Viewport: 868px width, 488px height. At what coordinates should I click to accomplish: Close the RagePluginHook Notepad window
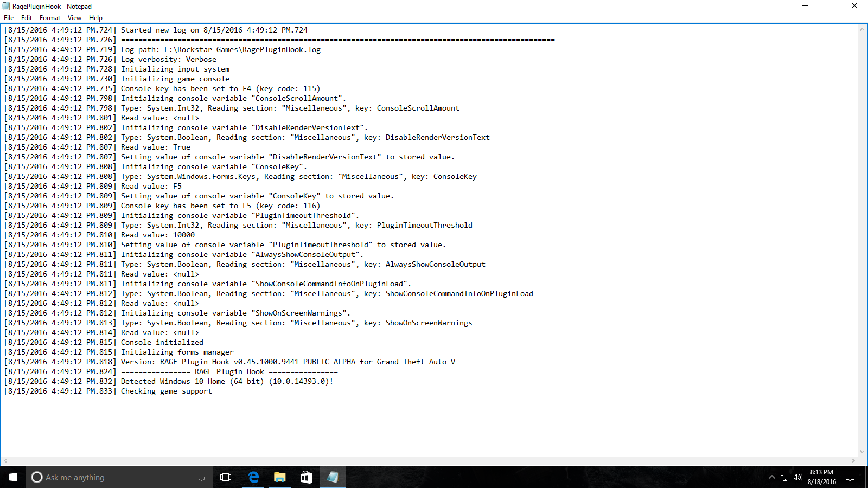pos(854,6)
